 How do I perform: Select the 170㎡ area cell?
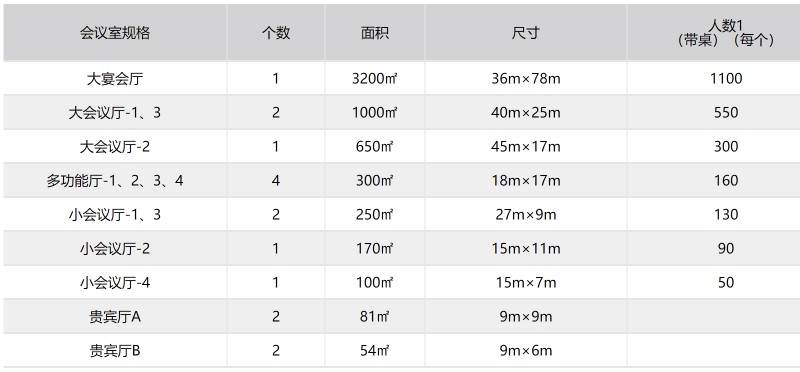click(374, 249)
